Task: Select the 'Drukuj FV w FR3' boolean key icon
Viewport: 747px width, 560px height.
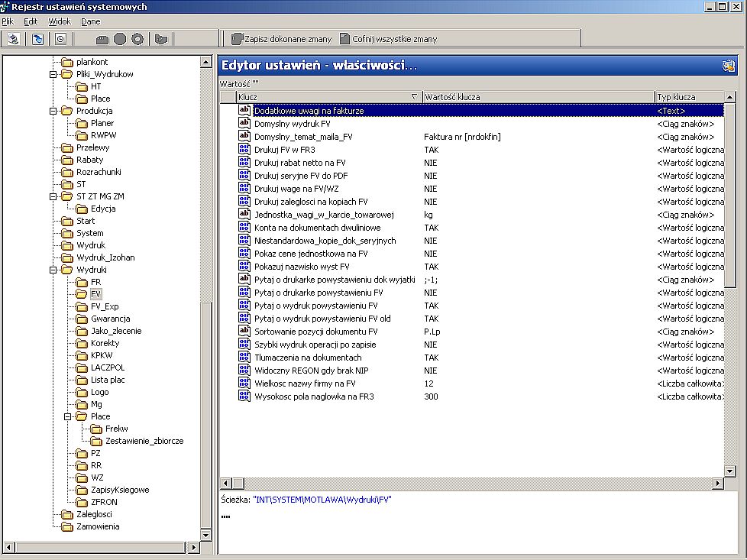Action: click(x=244, y=149)
